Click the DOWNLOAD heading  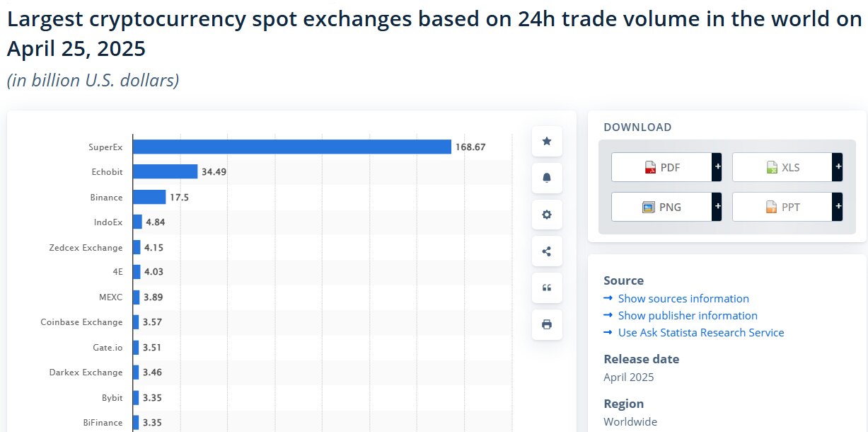637,127
